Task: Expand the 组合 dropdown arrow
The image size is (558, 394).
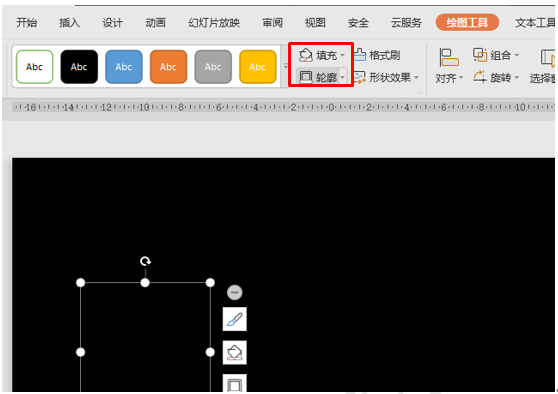Action: [517, 55]
